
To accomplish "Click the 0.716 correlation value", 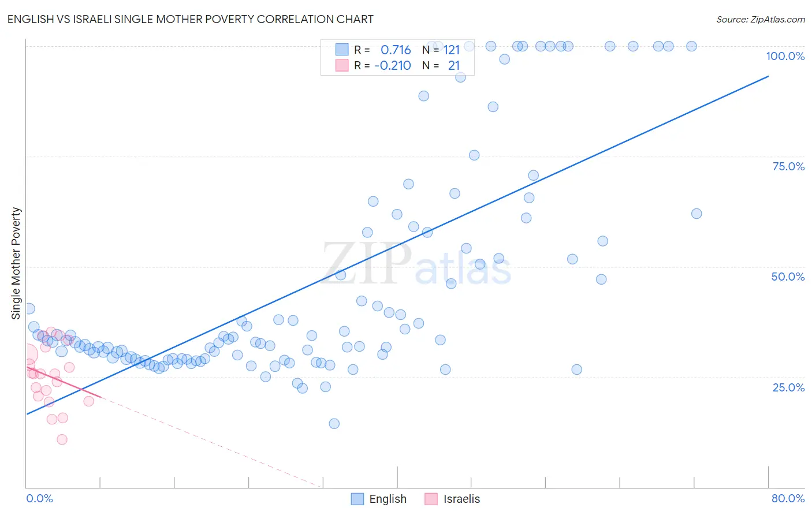I will click(396, 50).
